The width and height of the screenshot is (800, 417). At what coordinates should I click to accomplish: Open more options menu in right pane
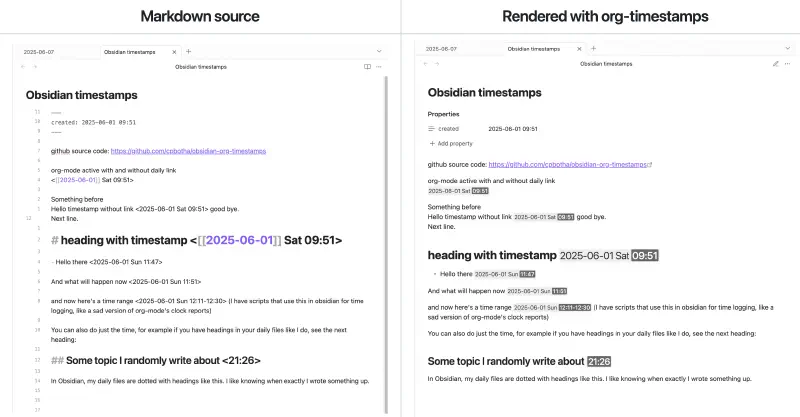787,64
